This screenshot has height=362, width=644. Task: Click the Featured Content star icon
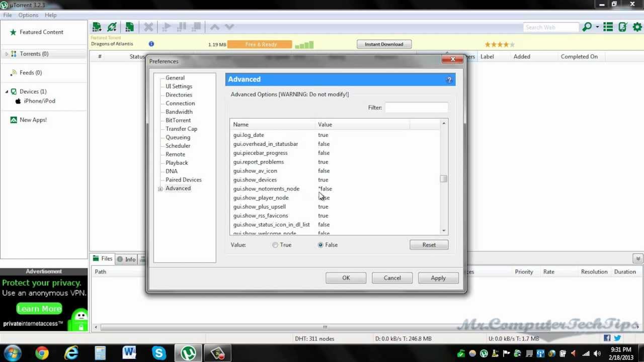[13, 32]
